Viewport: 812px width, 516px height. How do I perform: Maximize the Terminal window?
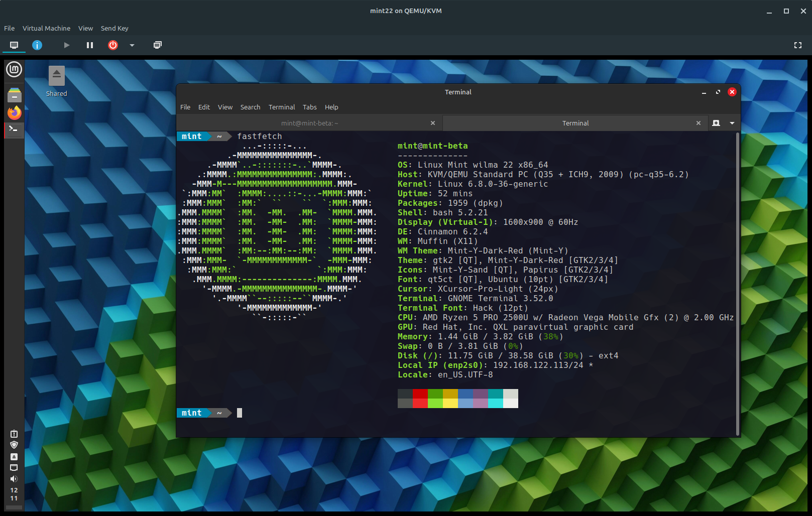pyautogui.click(x=718, y=92)
